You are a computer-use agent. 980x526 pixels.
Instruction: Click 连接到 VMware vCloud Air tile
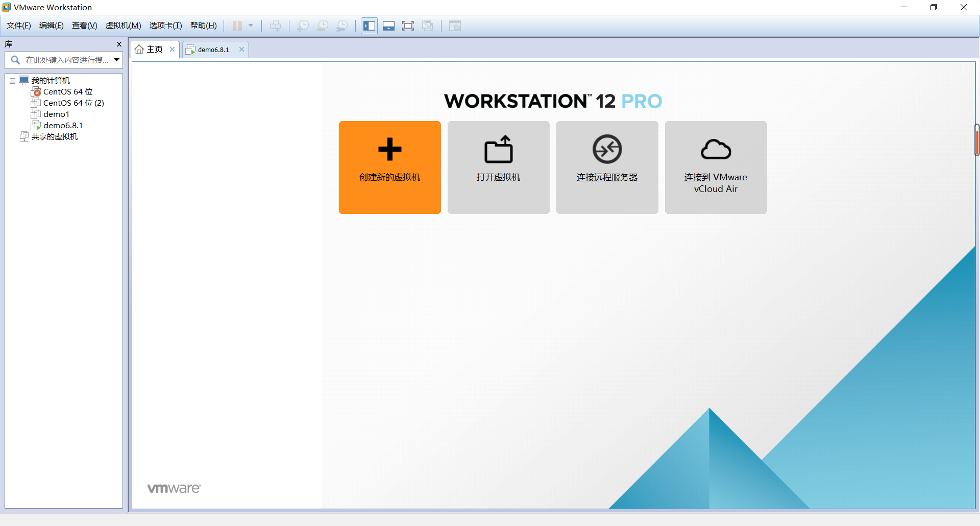tap(716, 168)
